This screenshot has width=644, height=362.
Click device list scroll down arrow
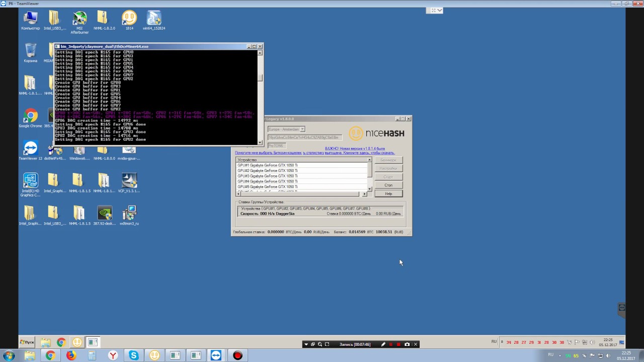coord(370,189)
